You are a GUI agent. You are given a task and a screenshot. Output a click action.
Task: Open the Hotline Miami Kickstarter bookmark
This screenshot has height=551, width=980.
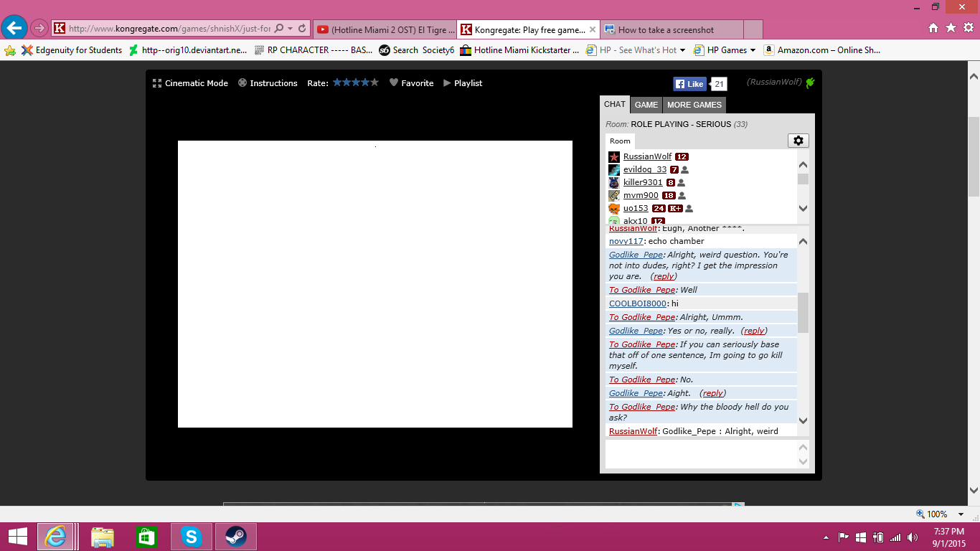pyautogui.click(x=520, y=50)
